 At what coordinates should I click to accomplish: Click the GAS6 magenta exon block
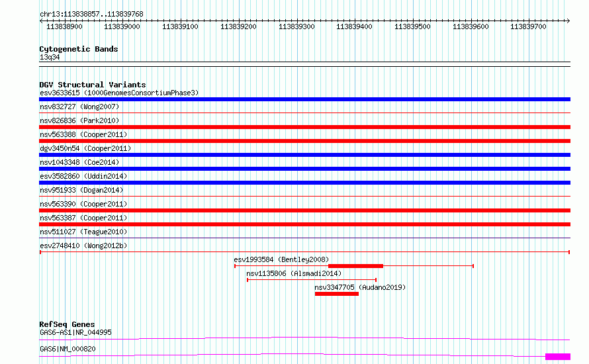[558, 357]
